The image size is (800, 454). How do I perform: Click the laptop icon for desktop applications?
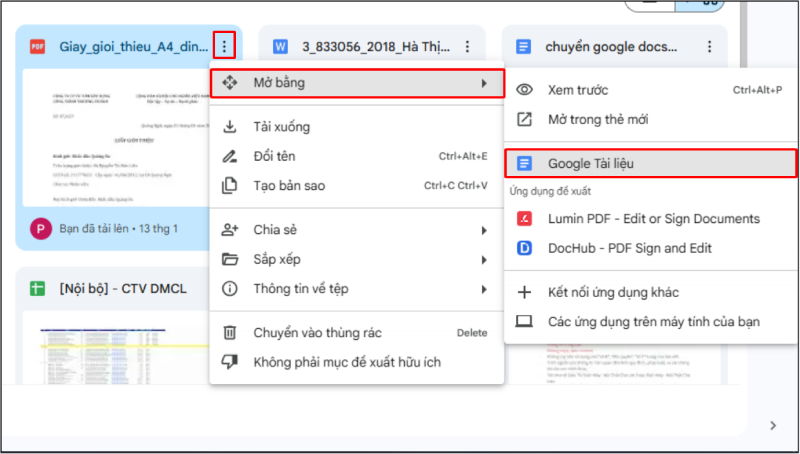pyautogui.click(x=524, y=321)
